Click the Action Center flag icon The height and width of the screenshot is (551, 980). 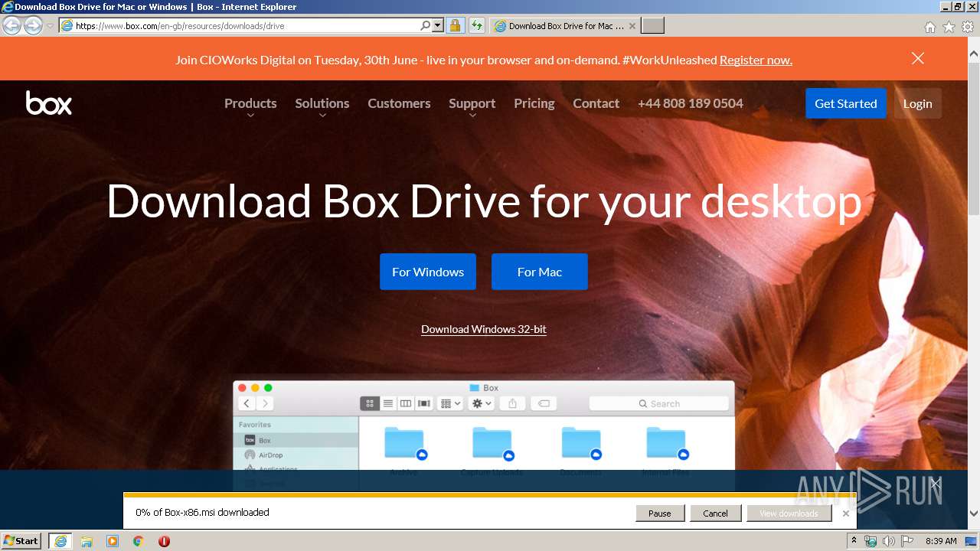coord(907,541)
